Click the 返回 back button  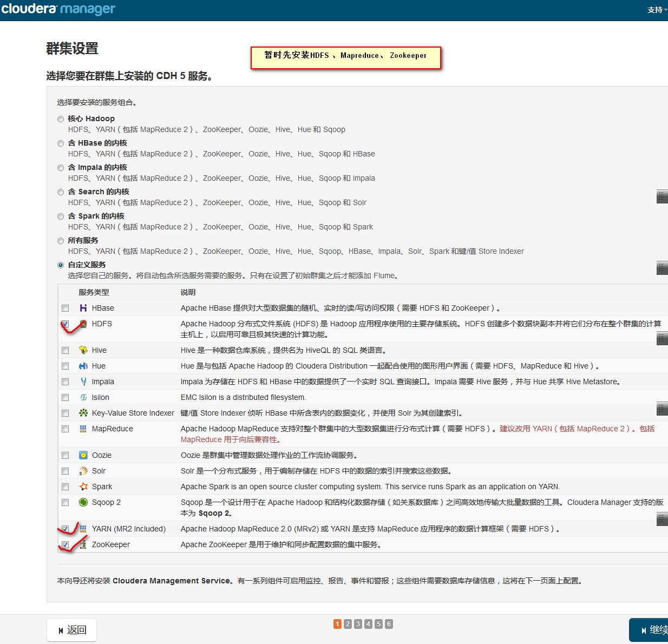[72, 630]
